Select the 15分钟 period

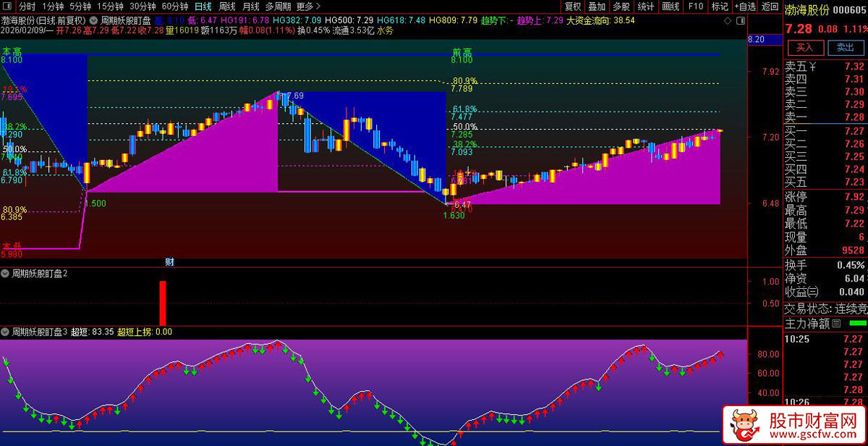coord(110,7)
